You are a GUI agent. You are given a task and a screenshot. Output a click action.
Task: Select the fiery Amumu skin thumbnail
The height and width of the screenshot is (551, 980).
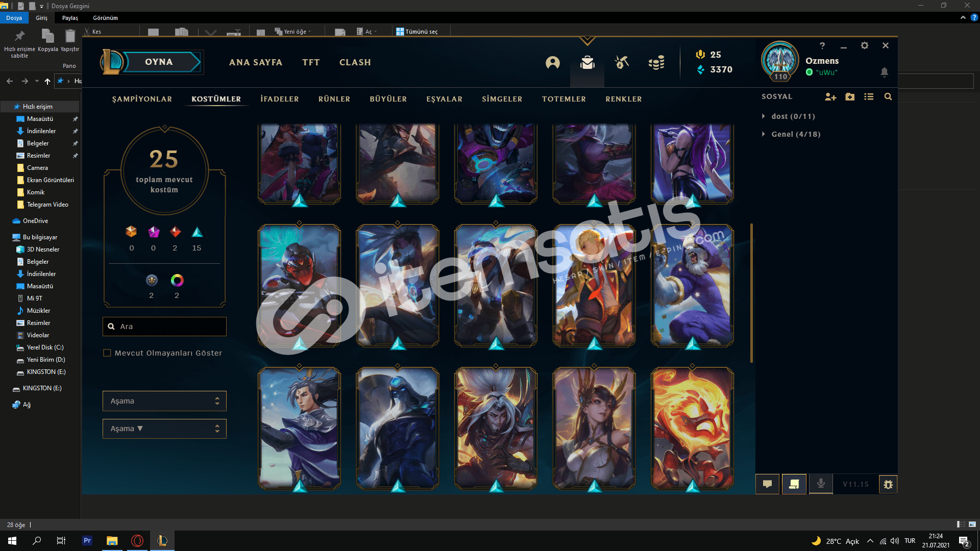tap(692, 429)
